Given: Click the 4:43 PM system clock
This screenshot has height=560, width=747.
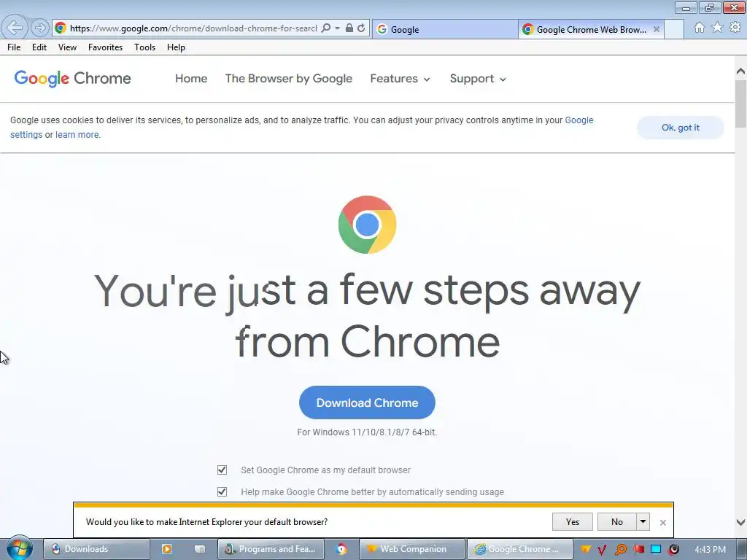Looking at the screenshot, I should [x=710, y=550].
